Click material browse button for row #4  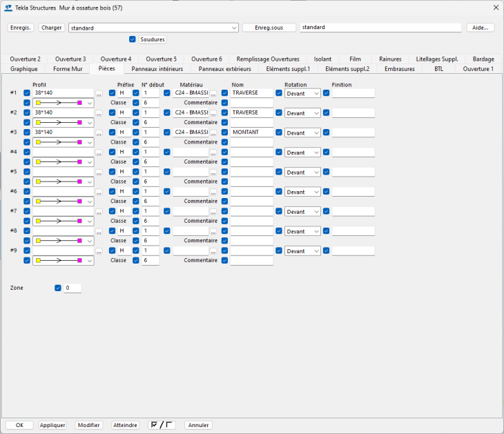click(213, 152)
